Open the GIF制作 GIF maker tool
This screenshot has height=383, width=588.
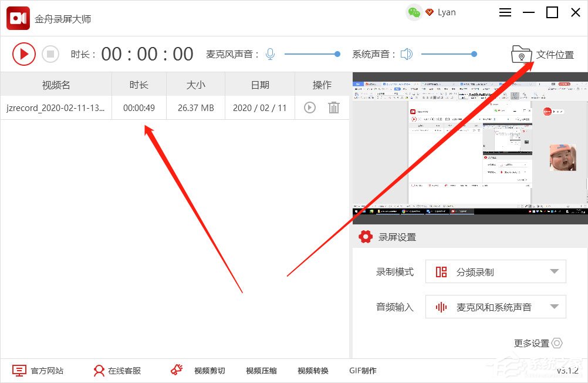[x=362, y=371]
